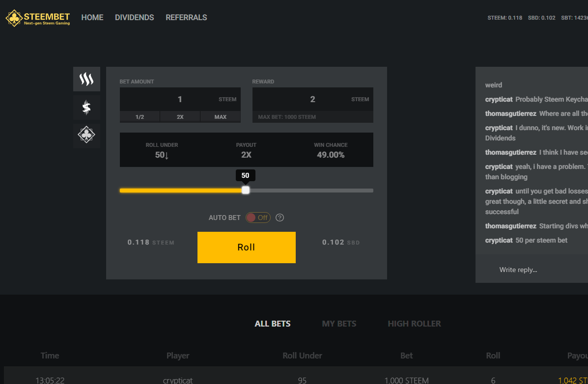This screenshot has width=588, height=384.
Task: Click the Payout 2X value
Action: (247, 155)
